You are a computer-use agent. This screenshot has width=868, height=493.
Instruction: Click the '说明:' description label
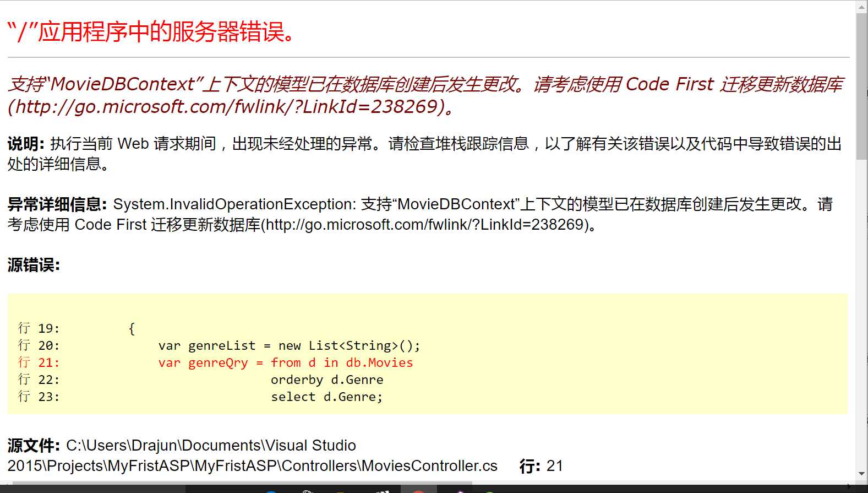pos(26,144)
